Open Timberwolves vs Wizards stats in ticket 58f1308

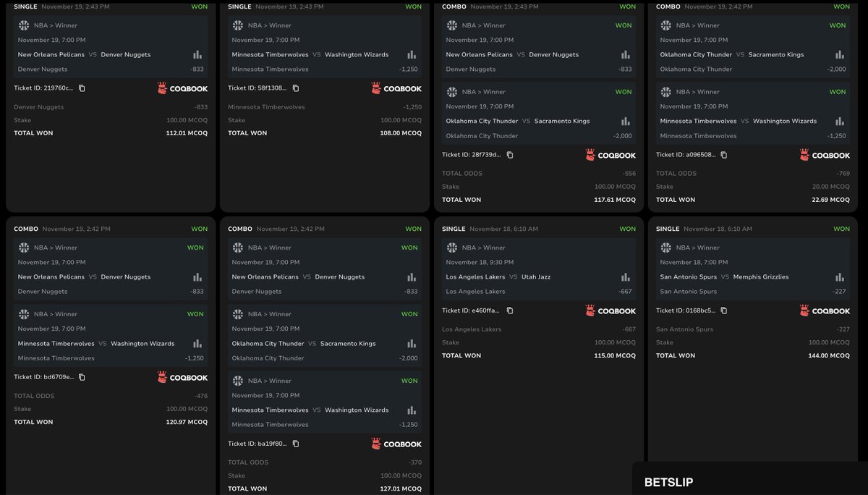(x=412, y=54)
